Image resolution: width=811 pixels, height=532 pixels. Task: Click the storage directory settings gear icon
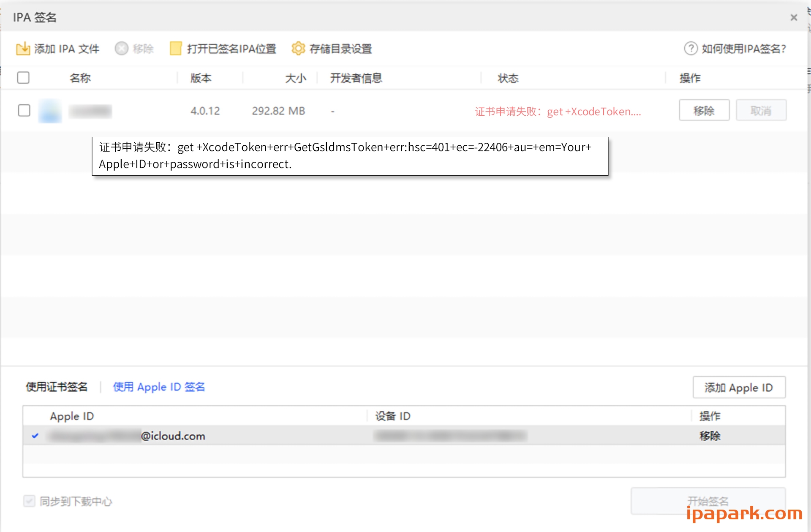click(299, 48)
